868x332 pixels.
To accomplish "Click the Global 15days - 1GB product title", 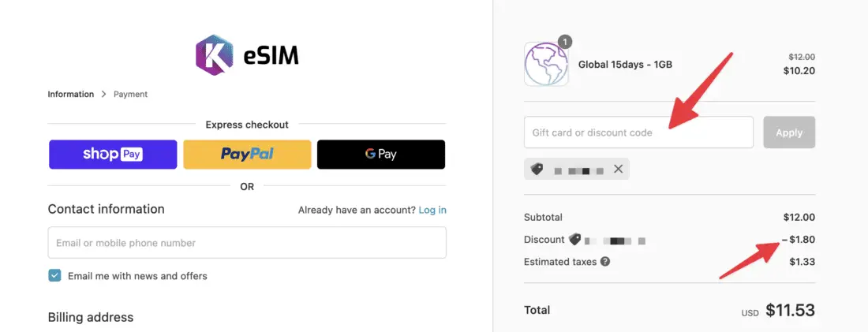I will tap(625, 65).
